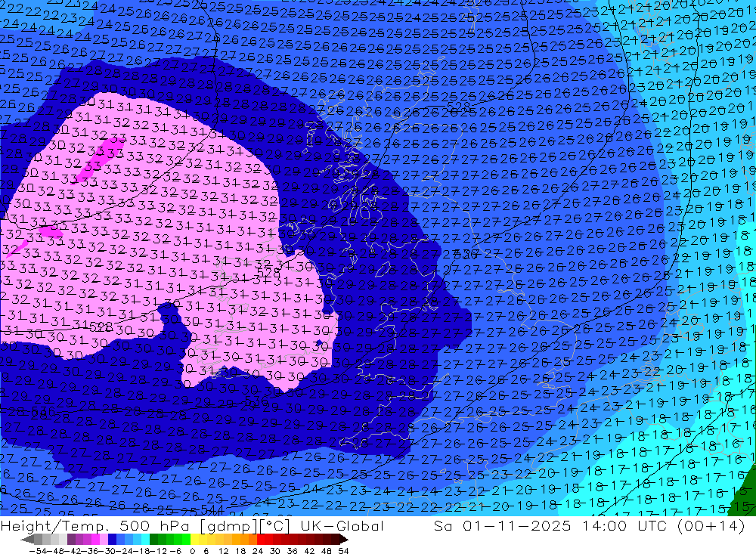Viewport: 756px width, 554px height.
Task: Click the -30 legend value
Action: (107, 551)
